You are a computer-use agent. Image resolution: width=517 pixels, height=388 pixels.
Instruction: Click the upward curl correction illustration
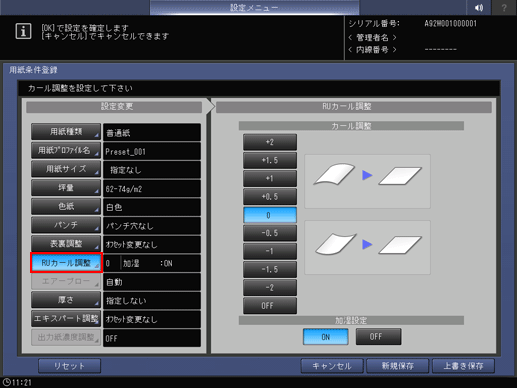click(x=367, y=181)
